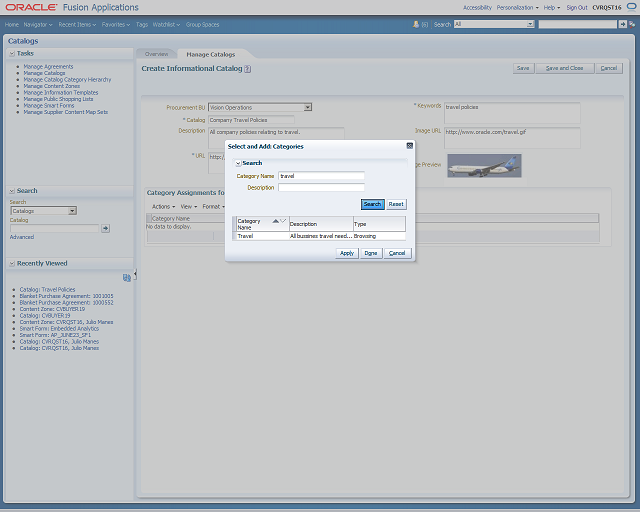This screenshot has width=640, height=512.
Task: Open Manage Catalog Category Hierarchy
Action: click(67, 80)
